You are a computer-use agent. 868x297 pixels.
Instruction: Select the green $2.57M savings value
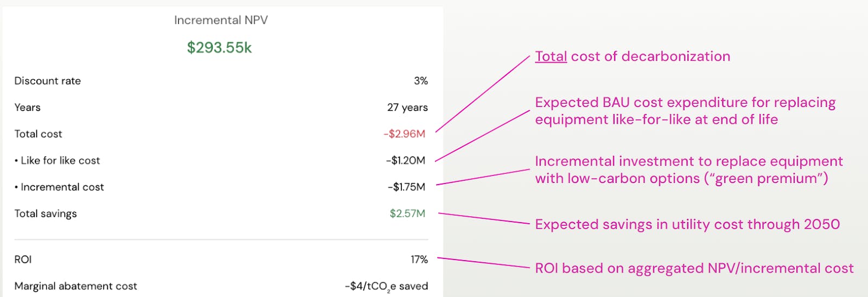pyautogui.click(x=407, y=214)
